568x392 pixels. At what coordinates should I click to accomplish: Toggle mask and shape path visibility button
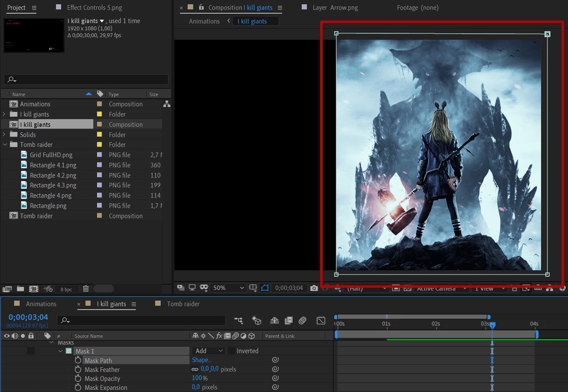pos(265,288)
